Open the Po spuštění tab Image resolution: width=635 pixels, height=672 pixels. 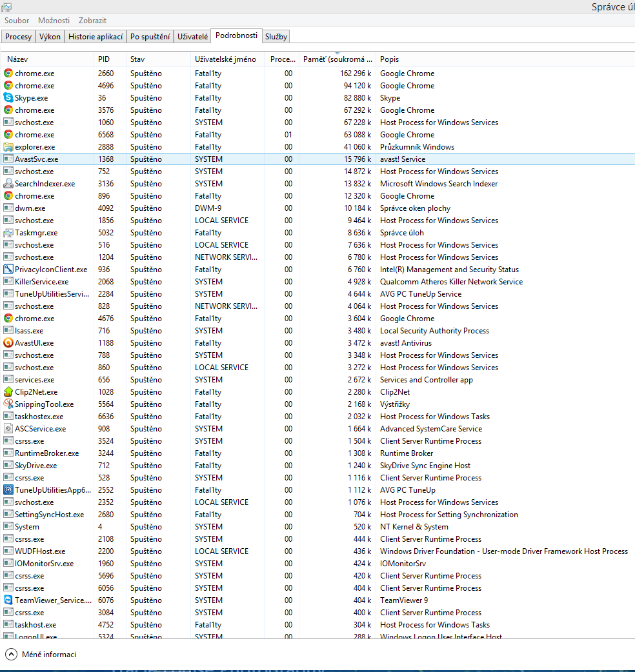coord(150,37)
